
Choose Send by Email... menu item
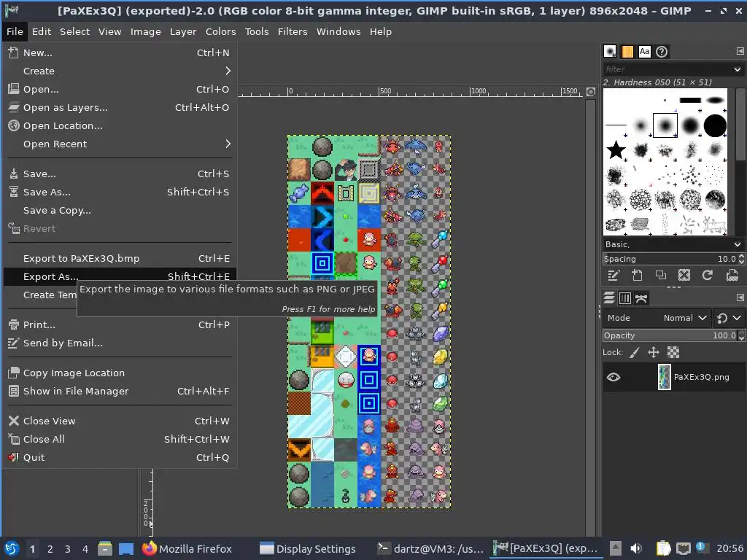pos(119,343)
